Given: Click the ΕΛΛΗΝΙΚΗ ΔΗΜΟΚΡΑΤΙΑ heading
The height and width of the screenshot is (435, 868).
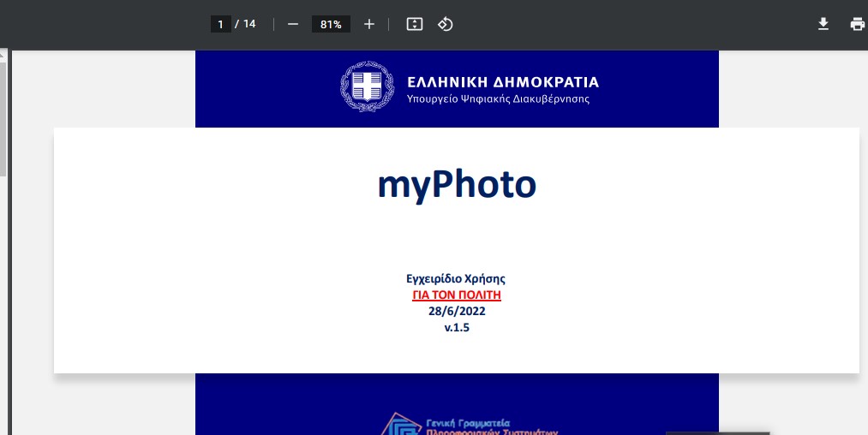Looking at the screenshot, I should [x=503, y=82].
